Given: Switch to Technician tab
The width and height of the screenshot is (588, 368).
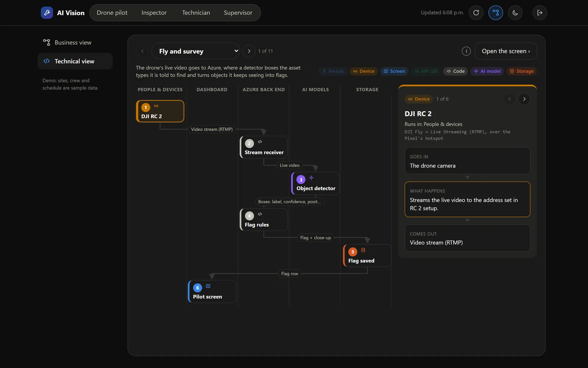Looking at the screenshot, I should [196, 13].
